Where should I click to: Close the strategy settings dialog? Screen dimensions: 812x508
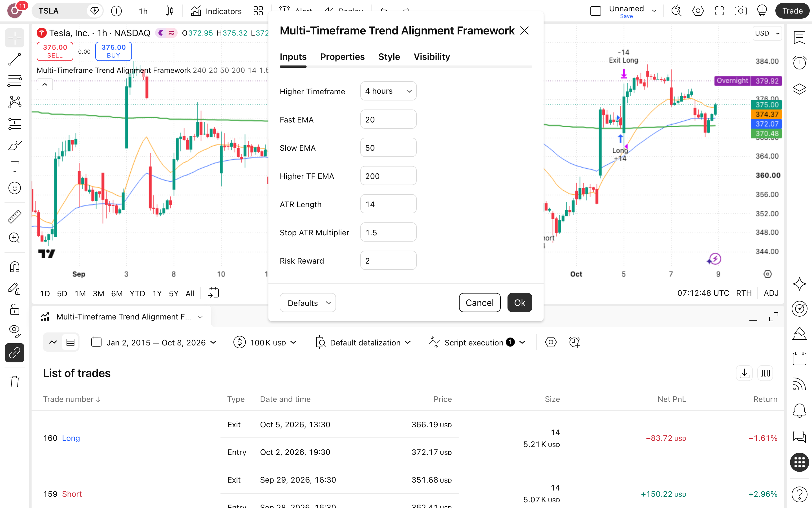pos(524,30)
